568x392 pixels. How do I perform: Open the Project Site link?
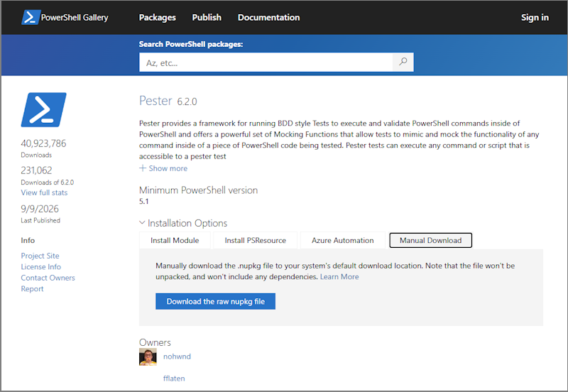tap(40, 256)
